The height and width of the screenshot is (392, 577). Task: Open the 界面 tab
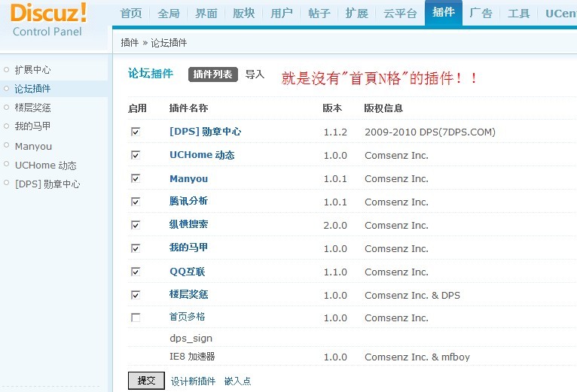(206, 14)
